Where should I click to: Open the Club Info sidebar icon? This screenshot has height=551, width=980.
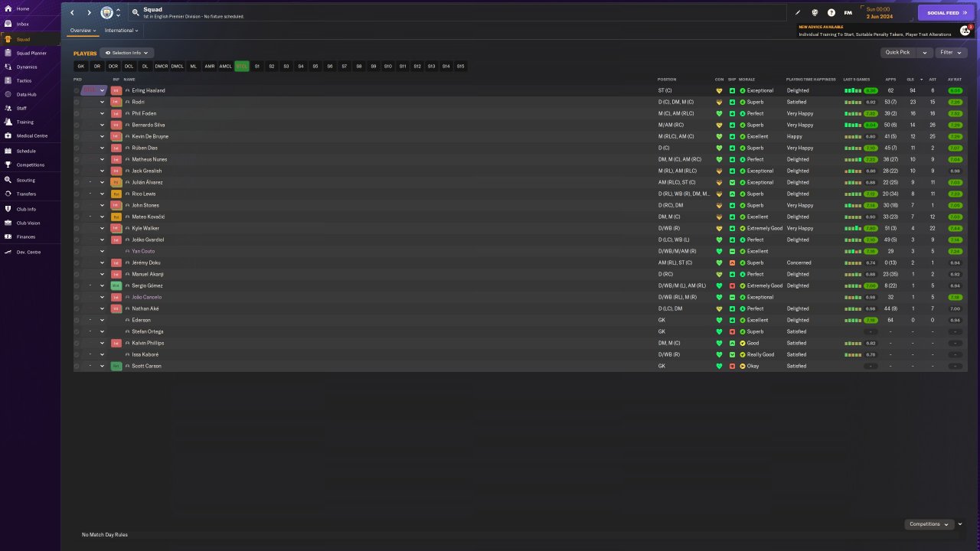[x=8, y=209]
